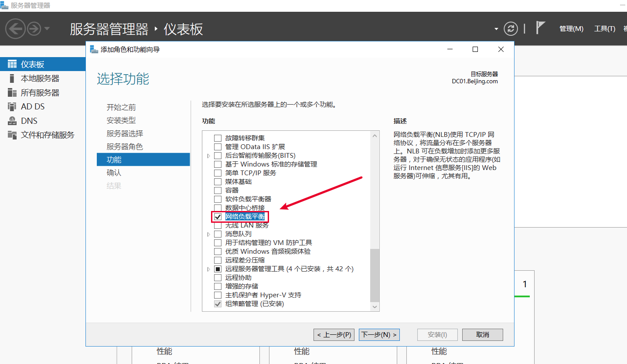This screenshot has width=627, height=364.
Task: Expand the 消息队列 feature node
Action: coord(209,234)
